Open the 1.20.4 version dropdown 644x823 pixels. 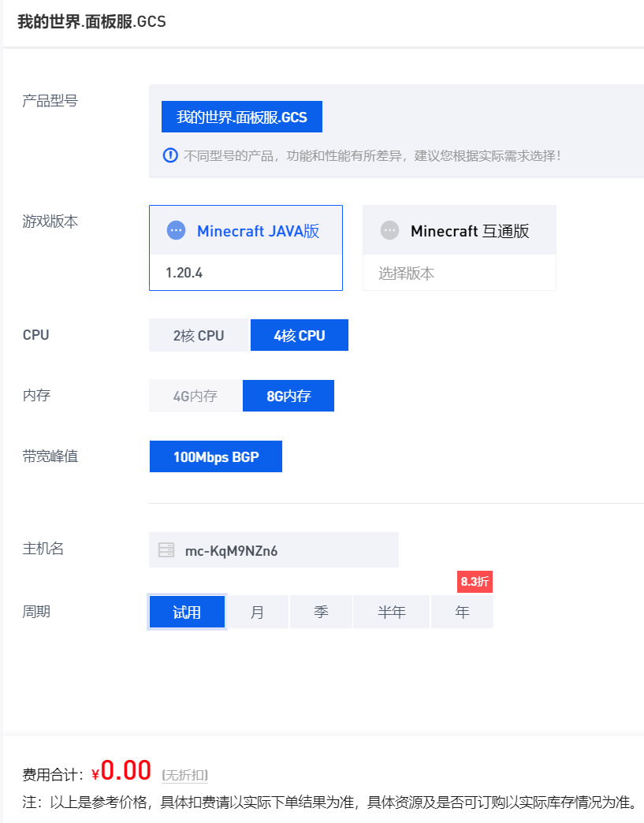click(246, 273)
